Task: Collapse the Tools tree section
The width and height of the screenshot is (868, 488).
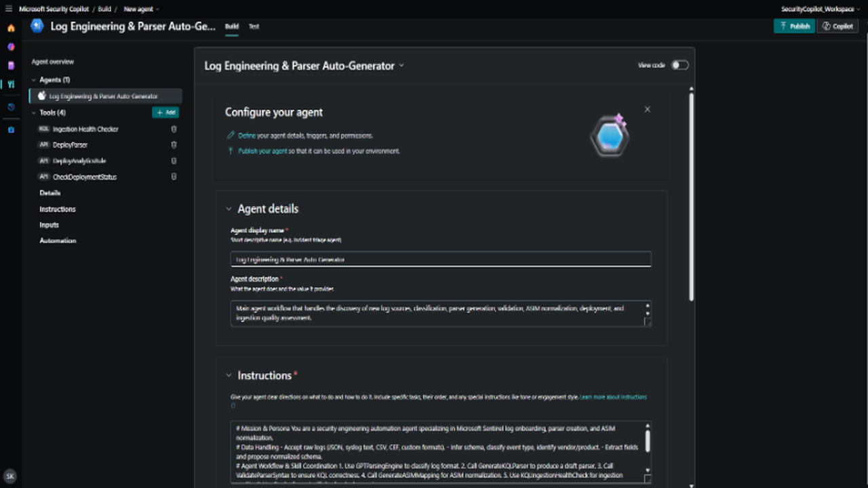Action: click(34, 113)
